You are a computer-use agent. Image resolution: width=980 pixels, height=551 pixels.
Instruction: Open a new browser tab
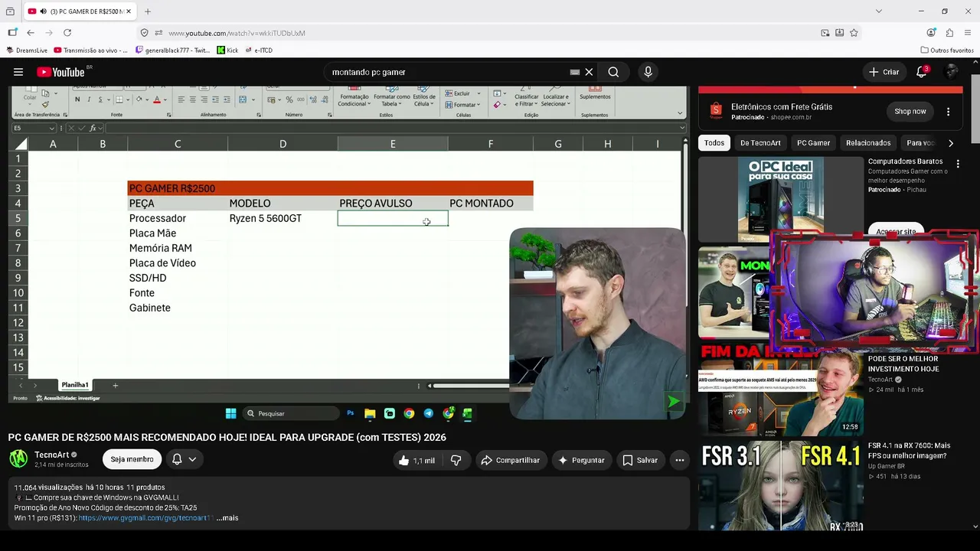(x=148, y=11)
